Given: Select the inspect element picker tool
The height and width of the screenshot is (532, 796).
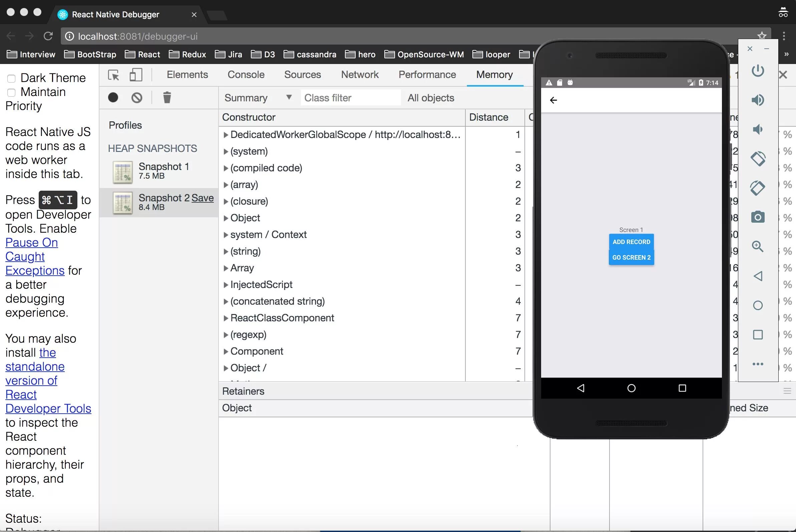Looking at the screenshot, I should point(113,75).
